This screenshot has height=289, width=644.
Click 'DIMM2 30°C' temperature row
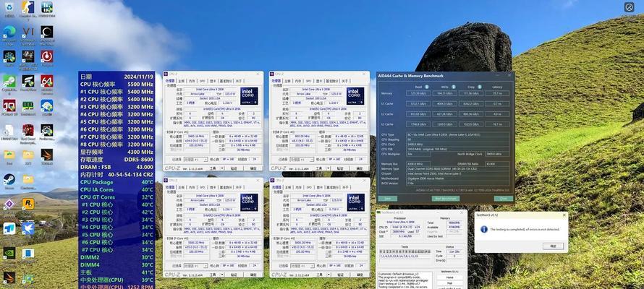coord(116,257)
